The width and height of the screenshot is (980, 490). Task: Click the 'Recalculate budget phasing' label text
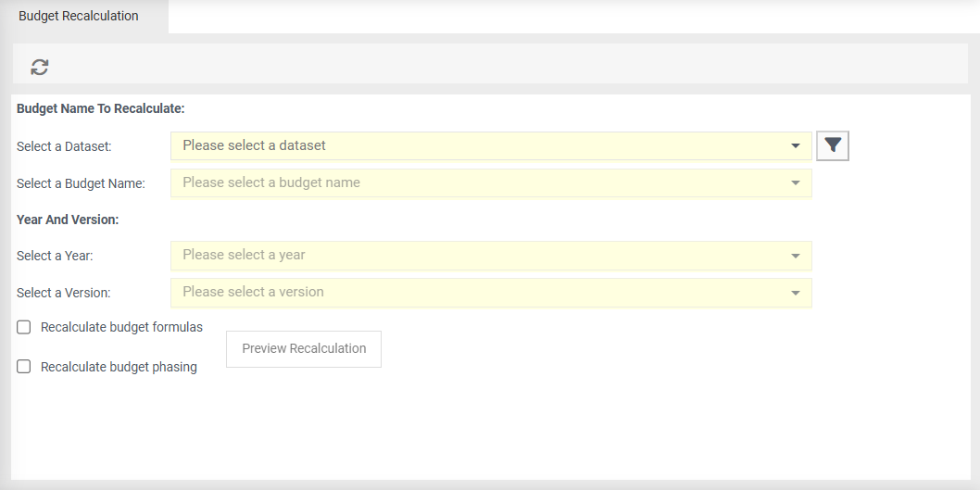(x=119, y=367)
